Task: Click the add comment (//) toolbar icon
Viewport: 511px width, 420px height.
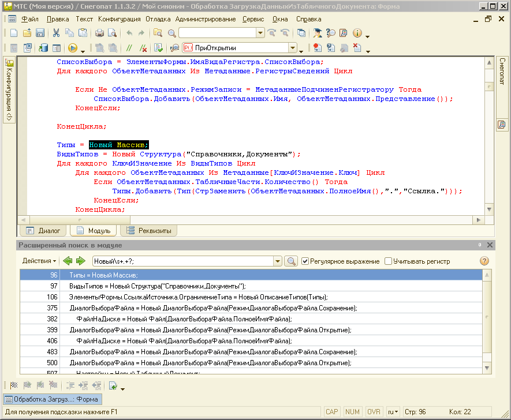Action: point(130,48)
